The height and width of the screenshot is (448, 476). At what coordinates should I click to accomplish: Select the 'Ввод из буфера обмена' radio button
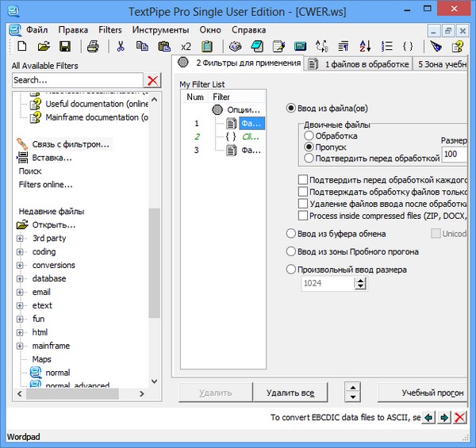click(x=291, y=234)
